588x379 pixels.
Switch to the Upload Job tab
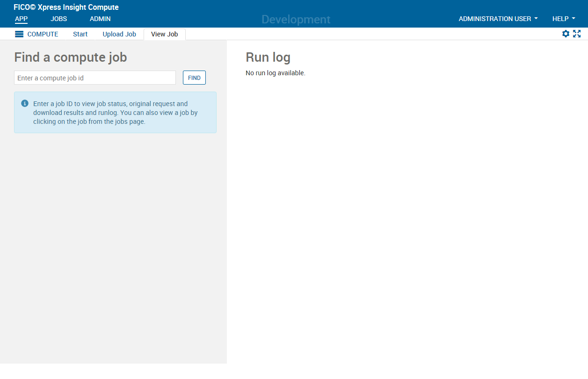(119, 34)
